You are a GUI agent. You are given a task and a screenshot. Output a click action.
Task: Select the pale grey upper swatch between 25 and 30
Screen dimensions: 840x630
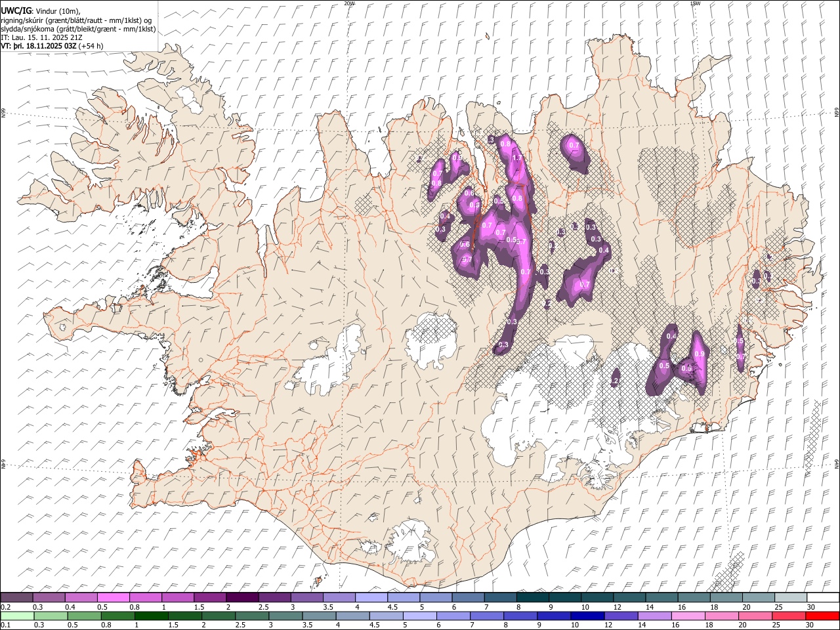(791, 597)
